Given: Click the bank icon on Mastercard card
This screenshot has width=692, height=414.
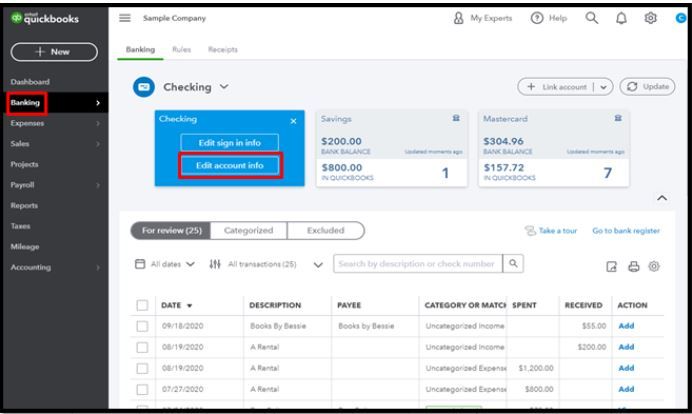Looking at the screenshot, I should pyautogui.click(x=618, y=118).
